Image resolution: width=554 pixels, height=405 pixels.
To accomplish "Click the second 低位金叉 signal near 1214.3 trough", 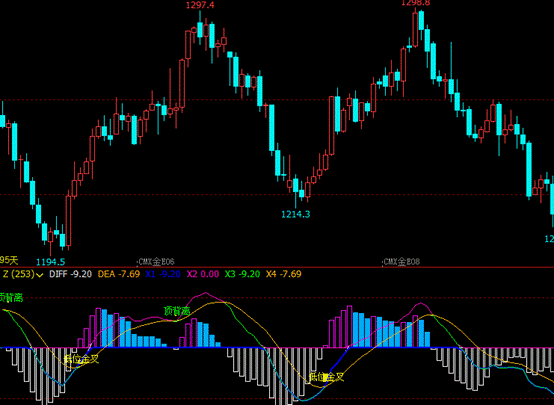I will point(326,377).
